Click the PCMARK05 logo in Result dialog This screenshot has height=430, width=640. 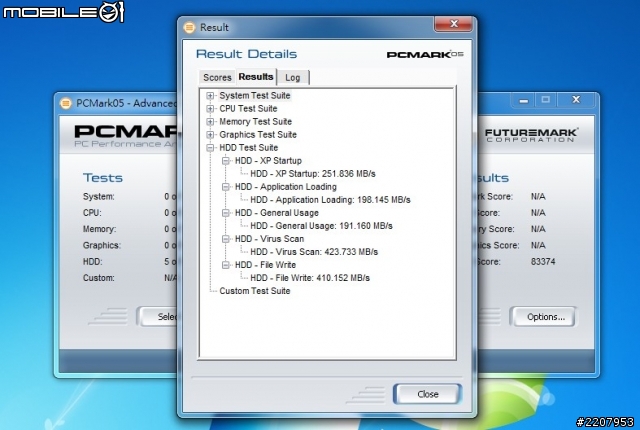click(x=425, y=54)
